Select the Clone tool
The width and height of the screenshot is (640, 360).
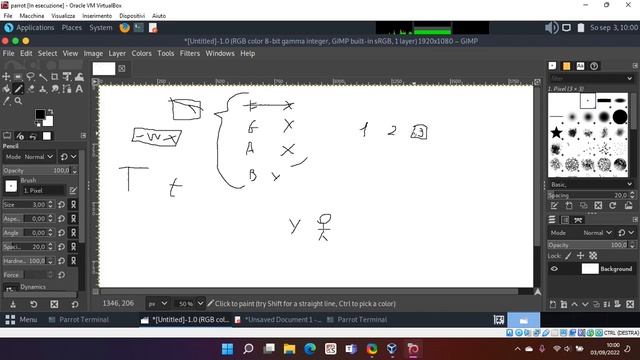[x=42, y=89]
